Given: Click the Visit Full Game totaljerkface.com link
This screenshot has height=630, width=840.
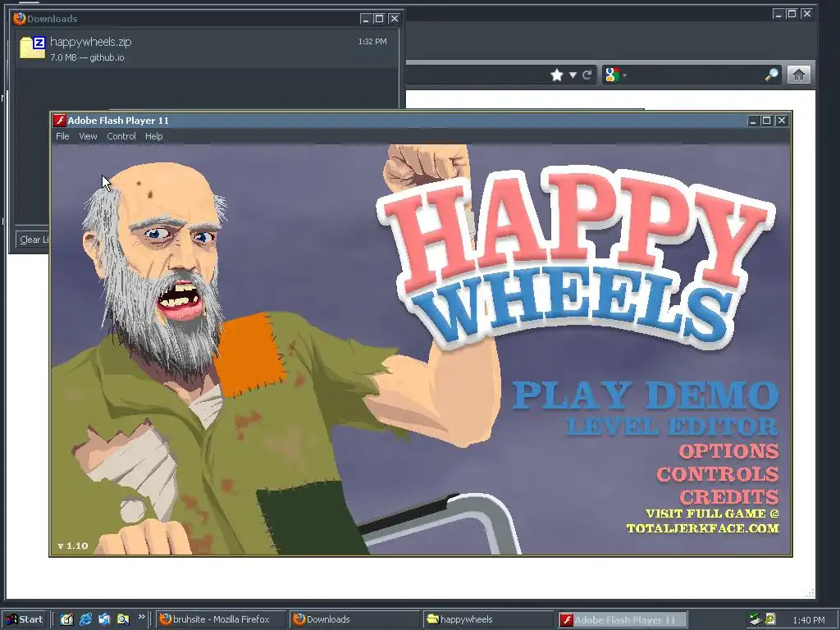Looking at the screenshot, I should (703, 521).
